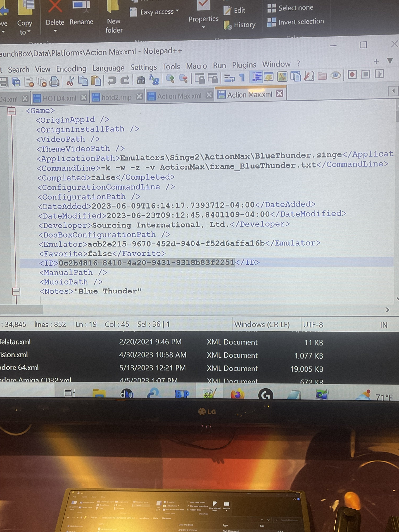Collapse the Game node fold marker
Screen dimensions: 399x532
(x=11, y=111)
